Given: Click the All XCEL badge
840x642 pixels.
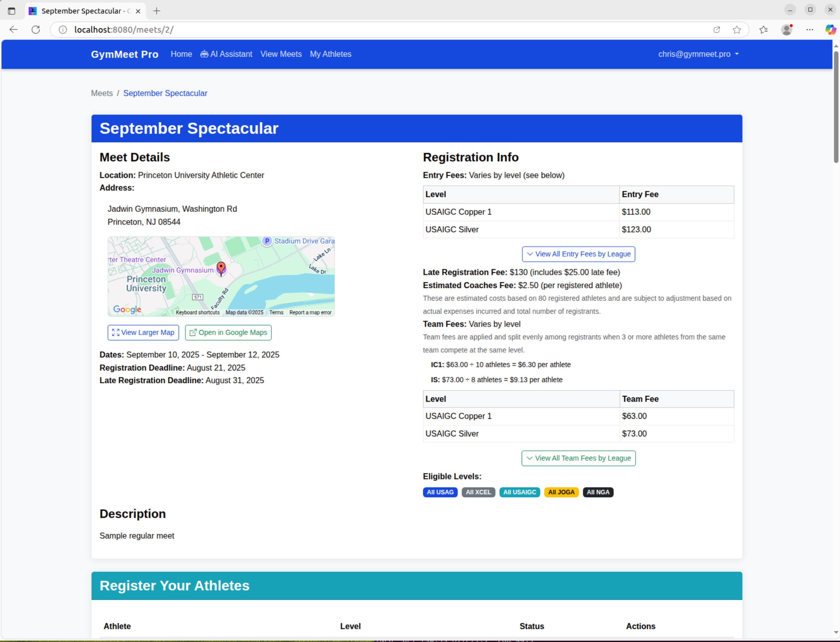Looking at the screenshot, I should coord(478,492).
